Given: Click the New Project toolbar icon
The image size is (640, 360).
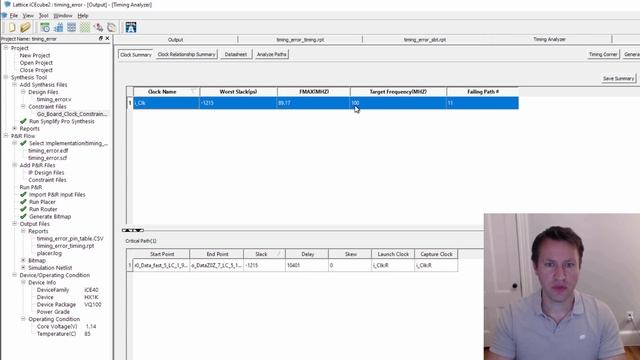Looking at the screenshot, I should pyautogui.click(x=12, y=27).
